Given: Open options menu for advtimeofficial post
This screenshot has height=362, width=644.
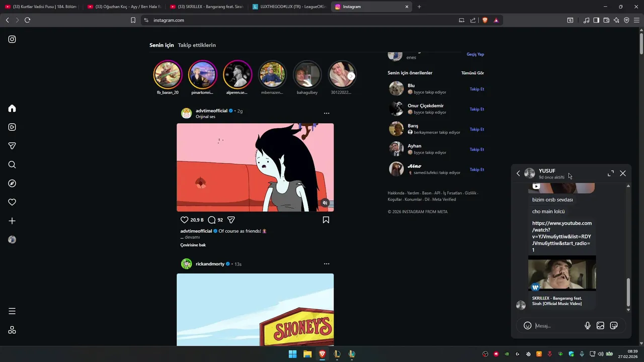Looking at the screenshot, I should coord(327,113).
